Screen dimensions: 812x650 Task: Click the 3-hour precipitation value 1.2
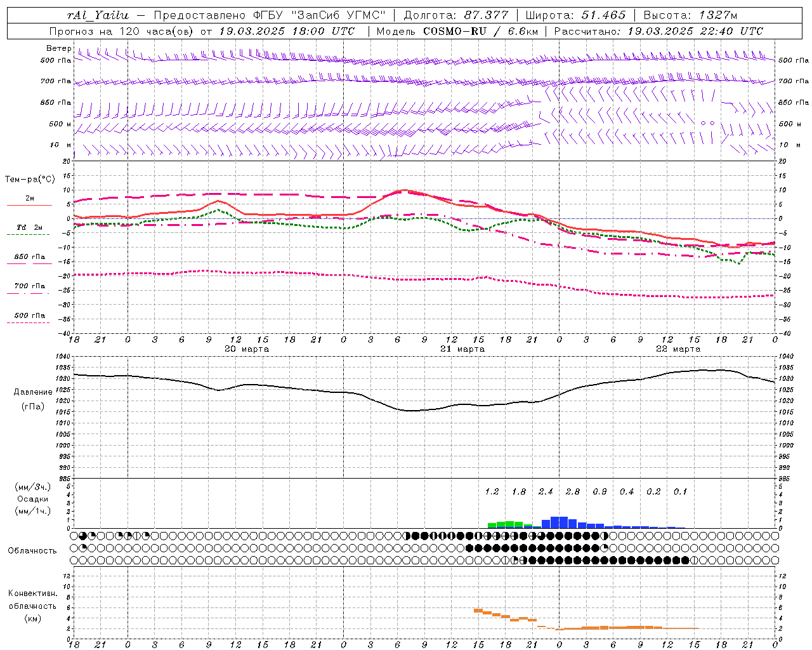492,491
